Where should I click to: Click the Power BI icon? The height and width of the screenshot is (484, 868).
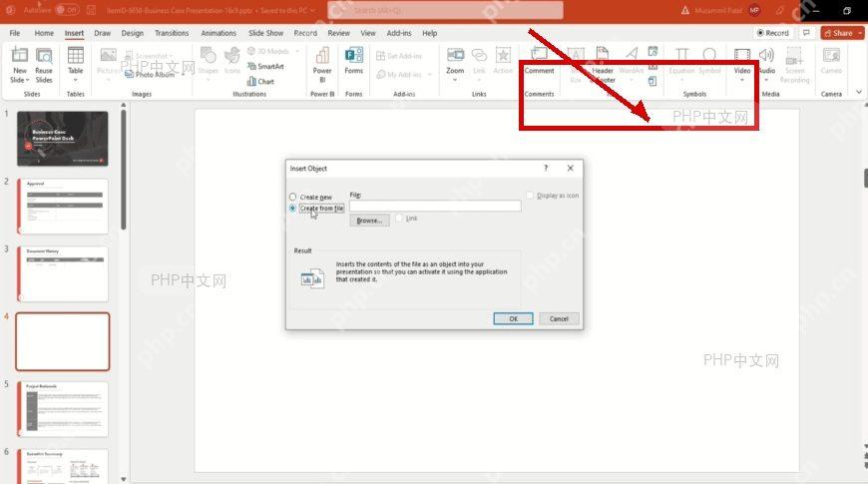[322, 55]
